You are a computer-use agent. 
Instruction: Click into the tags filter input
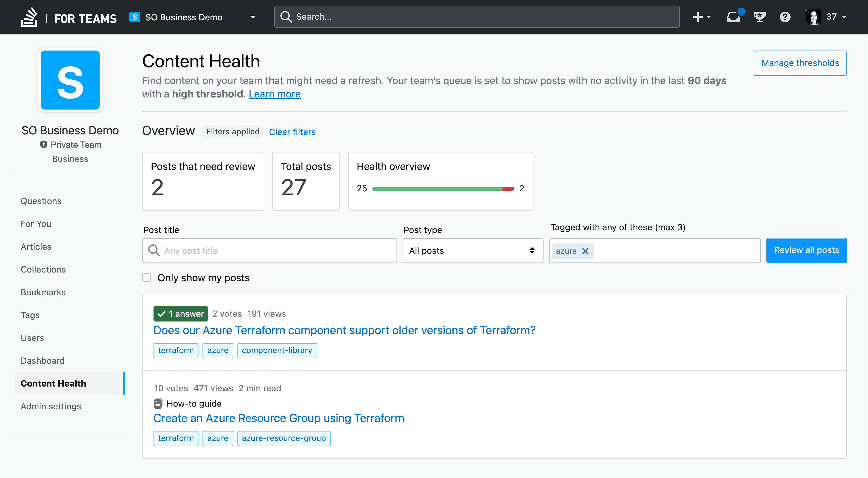[676, 251]
